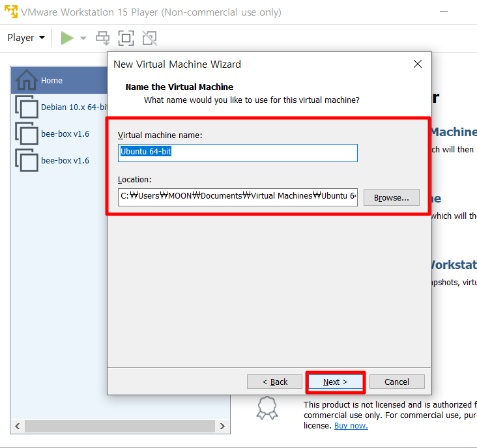Click the Home house icon

coord(27,80)
